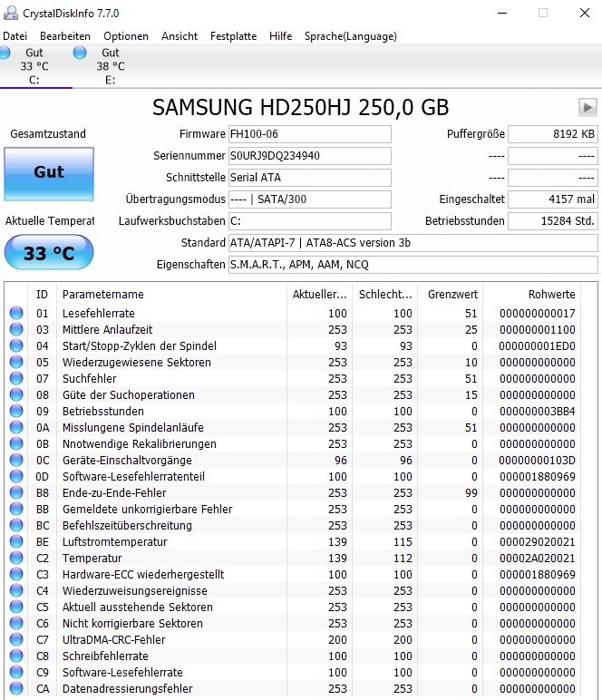Click the Firmware field FH100-06

point(310,134)
